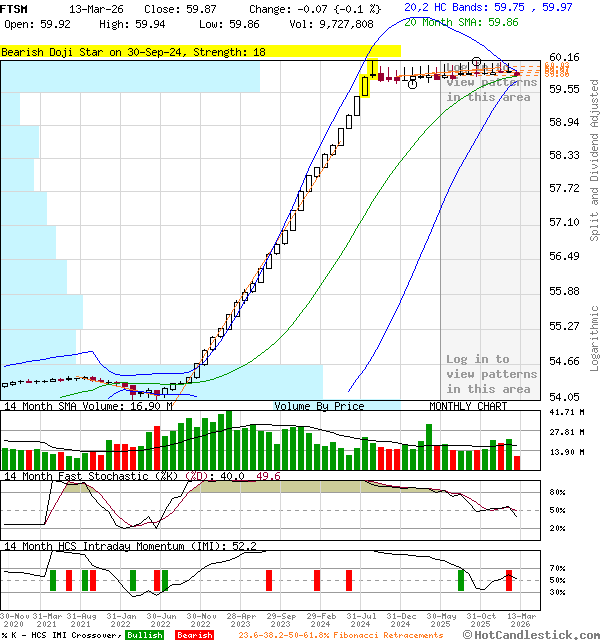Click the green Bullish legend badge

(145, 635)
